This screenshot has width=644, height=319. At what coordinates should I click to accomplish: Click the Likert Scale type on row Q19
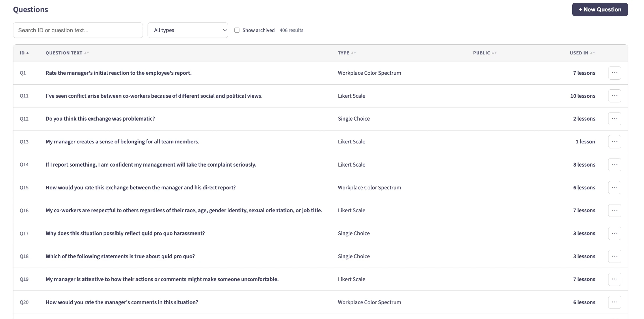352,279
